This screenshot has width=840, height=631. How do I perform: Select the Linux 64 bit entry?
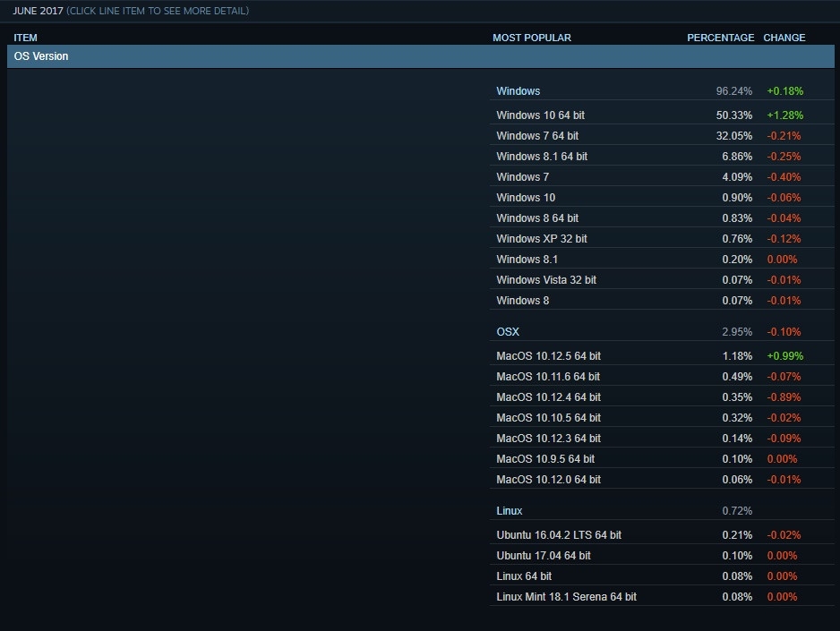coord(662,576)
